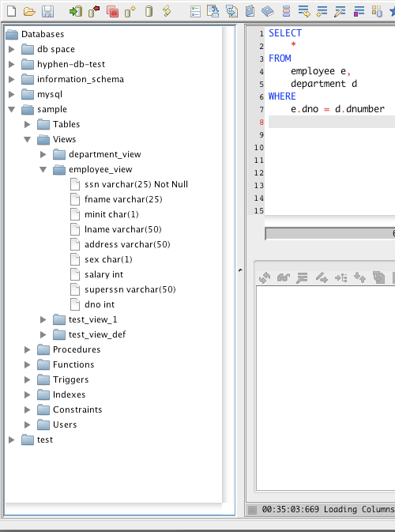
Task: Expand the department_view node
Action: pyautogui.click(x=43, y=154)
